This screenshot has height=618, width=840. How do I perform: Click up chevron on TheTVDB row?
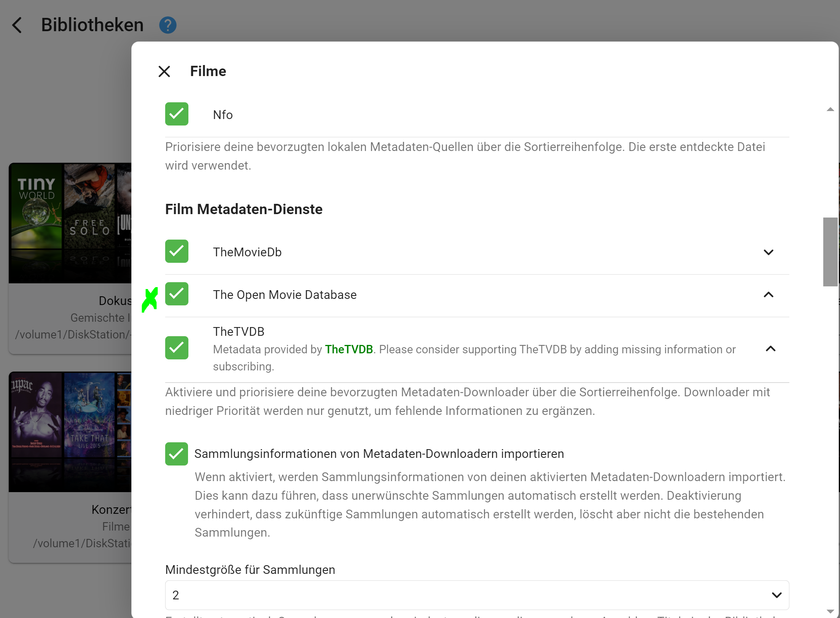pyautogui.click(x=770, y=349)
